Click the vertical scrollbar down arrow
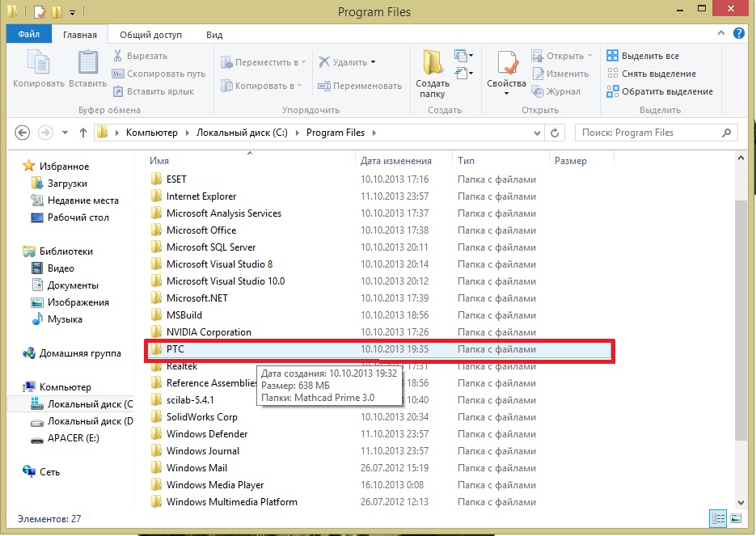 coord(741,502)
